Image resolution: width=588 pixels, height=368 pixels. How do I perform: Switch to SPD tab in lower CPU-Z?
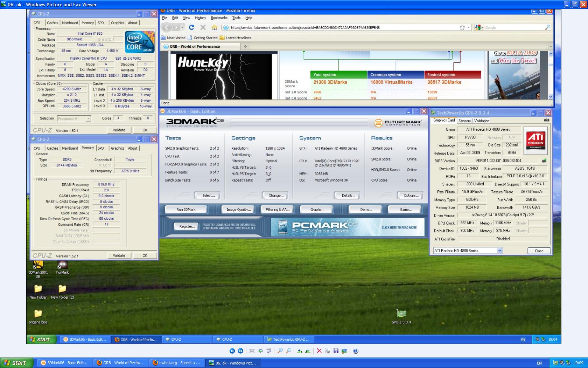(101, 148)
